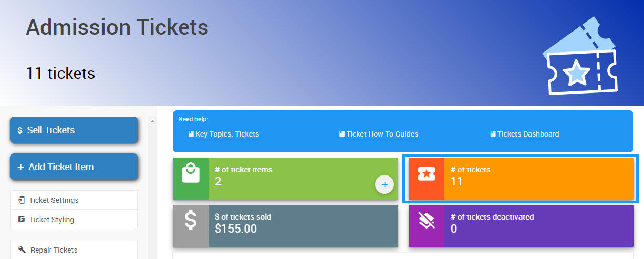Click the dollar sign tickets sold icon
This screenshot has width=644, height=259.
191,220
